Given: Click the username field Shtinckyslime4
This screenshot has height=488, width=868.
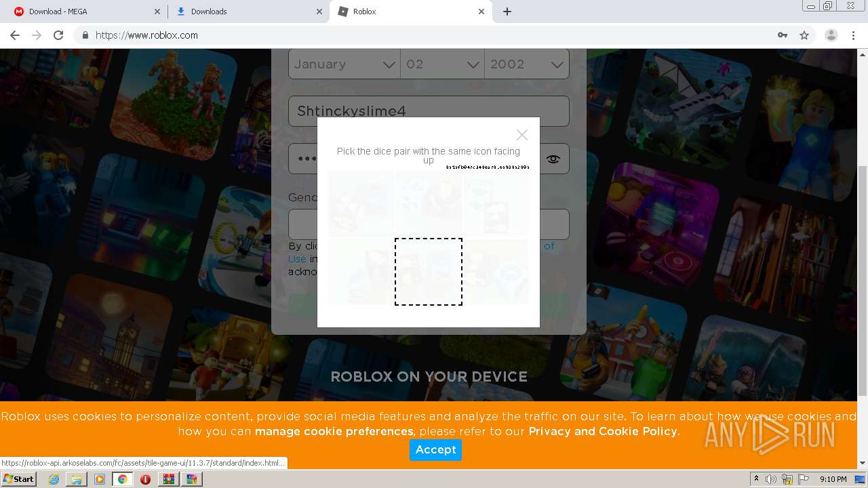Looking at the screenshot, I should pos(429,110).
